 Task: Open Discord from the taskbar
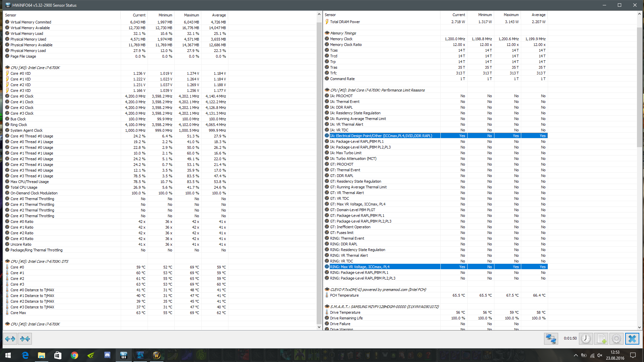coord(107,355)
